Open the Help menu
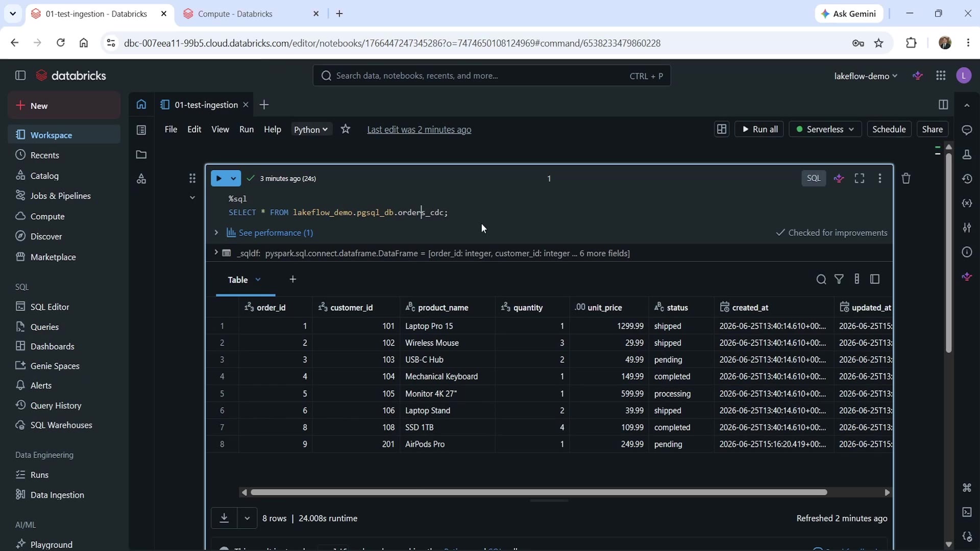This screenshot has width=980, height=551. click(273, 130)
